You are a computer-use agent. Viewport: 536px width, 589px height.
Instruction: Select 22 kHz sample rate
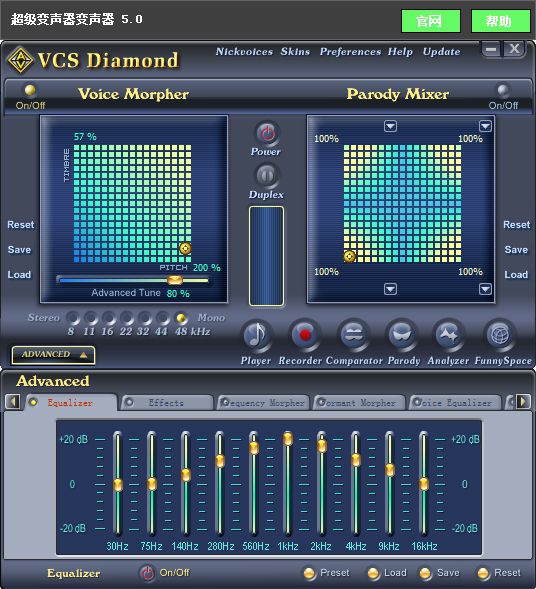(x=127, y=318)
